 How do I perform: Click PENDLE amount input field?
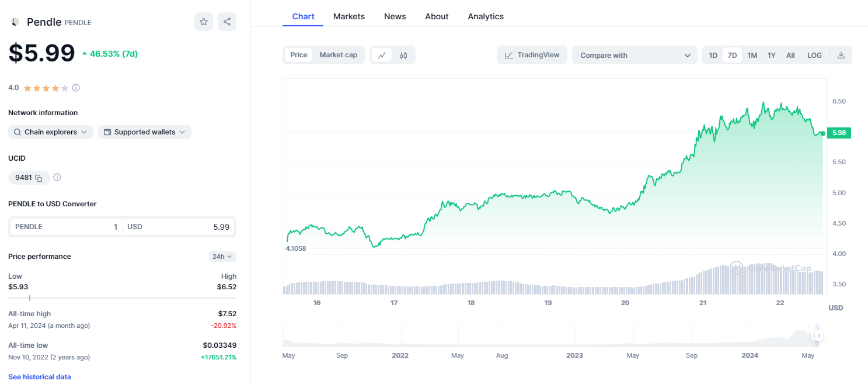coord(66,227)
